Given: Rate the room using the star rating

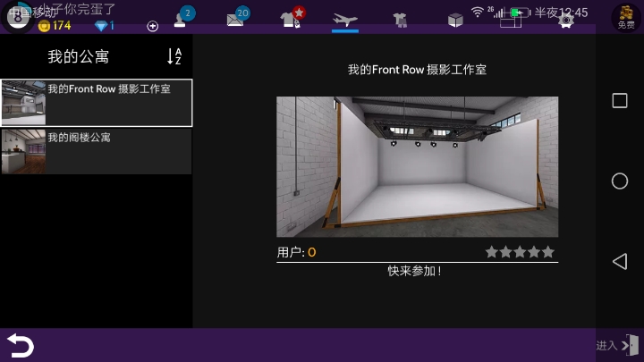Looking at the screenshot, I should point(520,252).
